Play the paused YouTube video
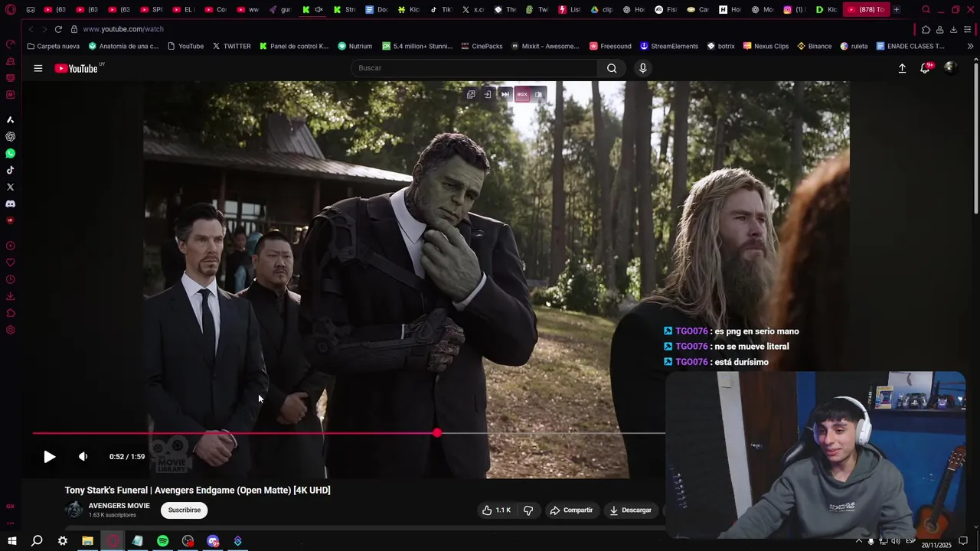This screenshot has width=980, height=551. coord(49,457)
